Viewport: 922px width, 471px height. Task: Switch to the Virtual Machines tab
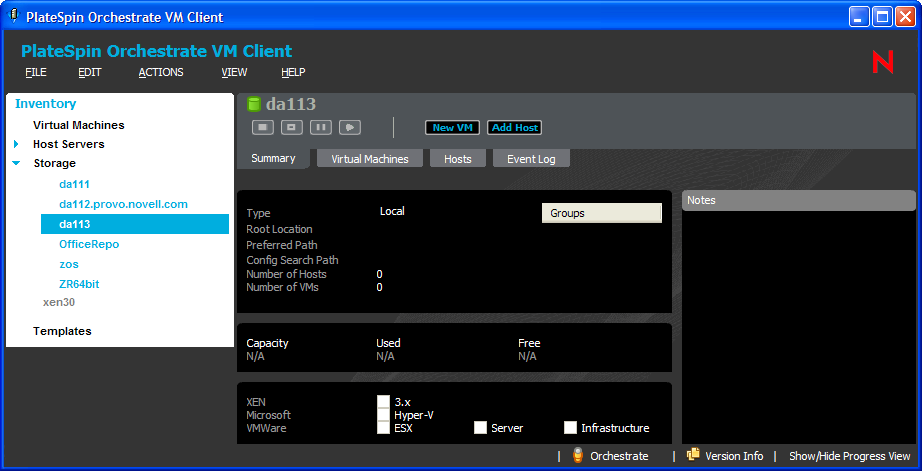[370, 159]
